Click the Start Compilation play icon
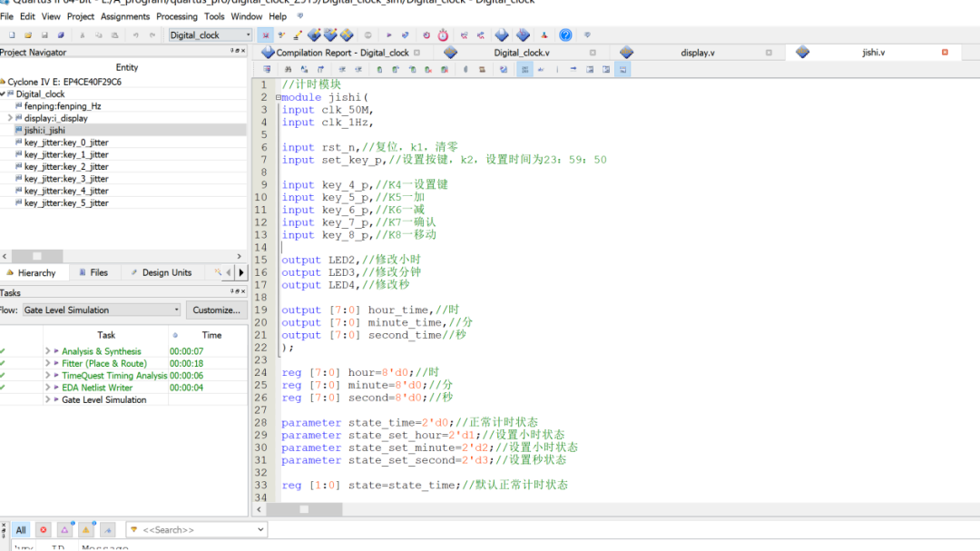This screenshot has width=980, height=551. [389, 35]
